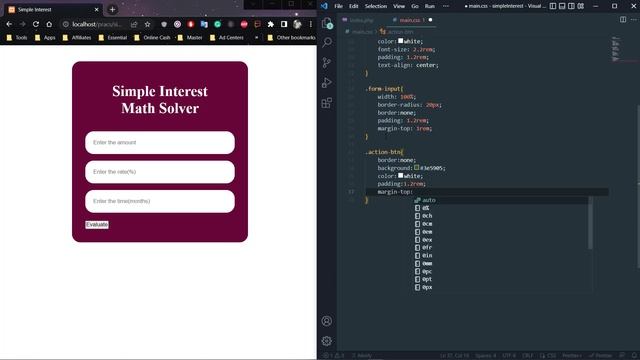Open the Run and Debug view
Screen dimensions: 640x360
327,82
